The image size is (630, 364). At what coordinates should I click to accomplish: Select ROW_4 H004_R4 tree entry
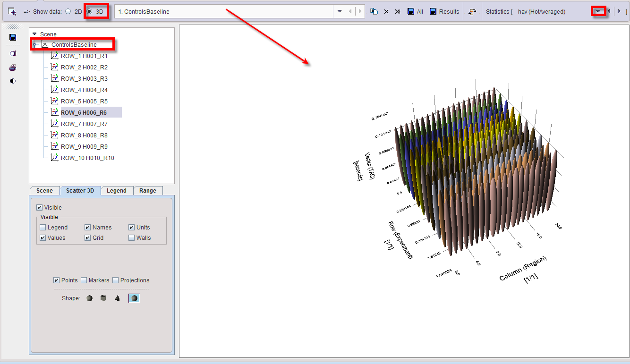(x=84, y=90)
